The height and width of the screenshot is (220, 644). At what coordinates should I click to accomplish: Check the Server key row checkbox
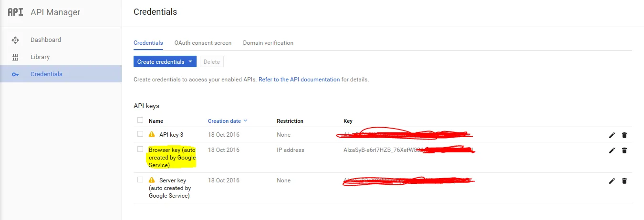pos(140,180)
